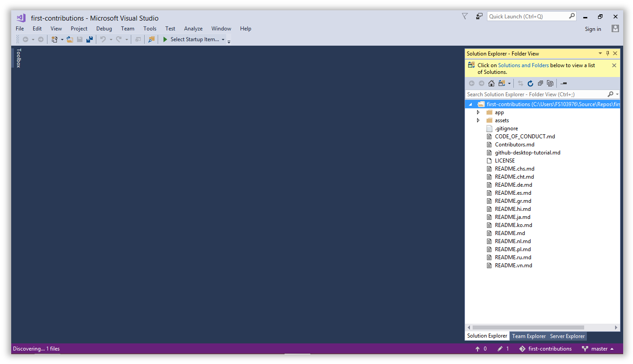The width and height of the screenshot is (633, 364).
Task: Click the Collapse All icon
Action: [x=540, y=83]
